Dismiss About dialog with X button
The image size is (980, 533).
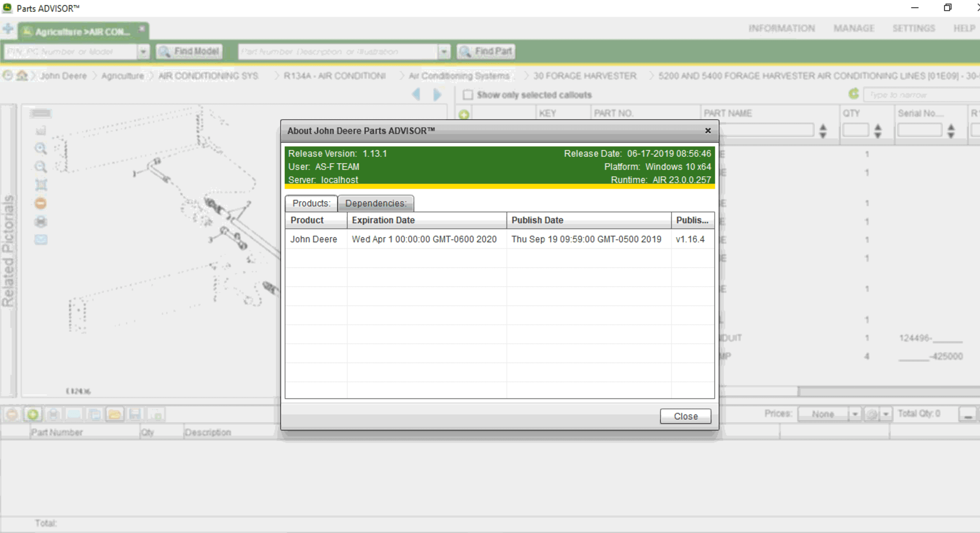tap(708, 131)
